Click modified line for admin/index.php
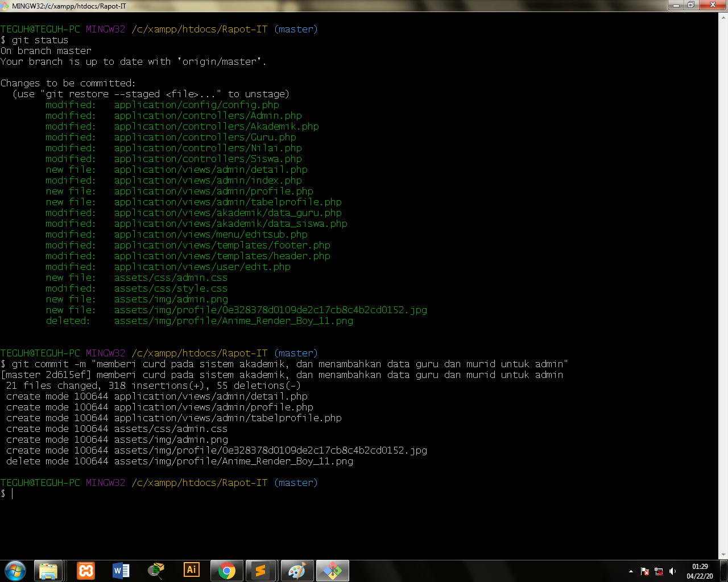The image size is (728, 582). point(174,181)
